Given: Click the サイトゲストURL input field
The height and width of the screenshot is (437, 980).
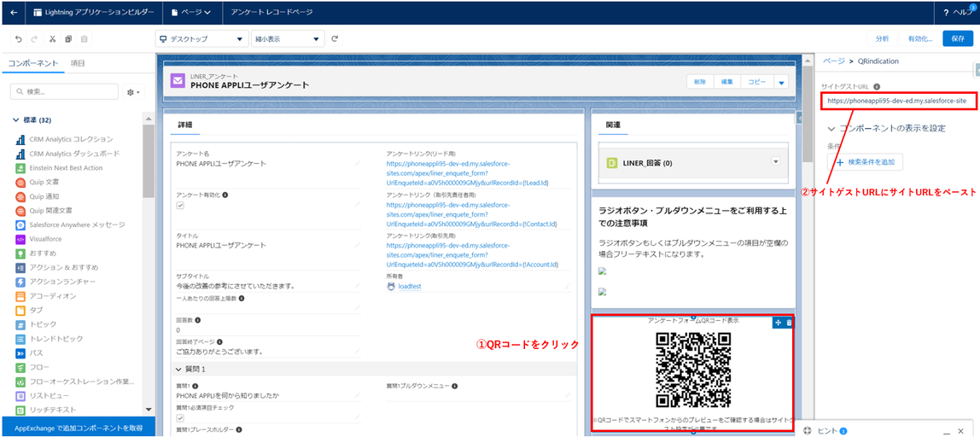Looking at the screenshot, I should [x=898, y=100].
